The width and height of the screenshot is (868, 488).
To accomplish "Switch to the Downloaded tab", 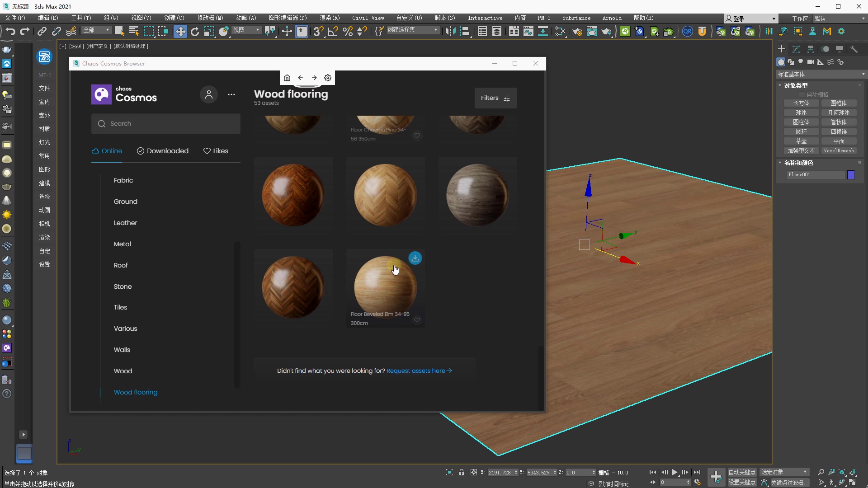I will coord(163,151).
